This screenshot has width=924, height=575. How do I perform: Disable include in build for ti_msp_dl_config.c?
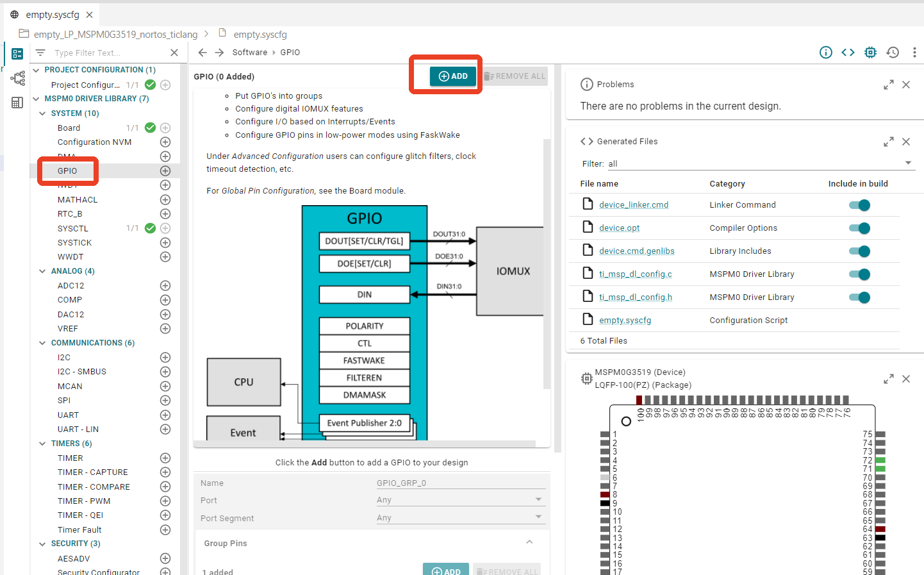(859, 274)
